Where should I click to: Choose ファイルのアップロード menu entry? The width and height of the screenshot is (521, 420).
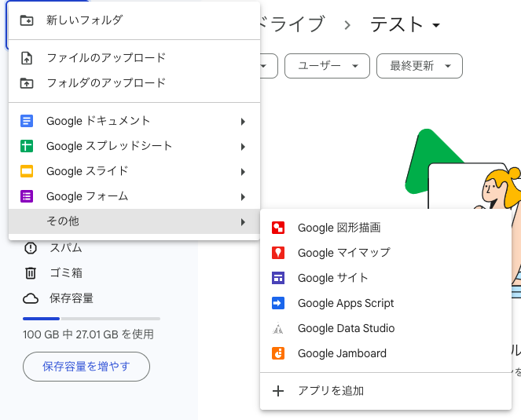point(134,58)
